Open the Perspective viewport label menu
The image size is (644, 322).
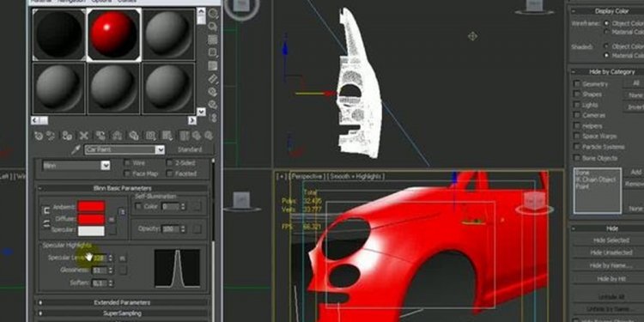[x=308, y=177]
